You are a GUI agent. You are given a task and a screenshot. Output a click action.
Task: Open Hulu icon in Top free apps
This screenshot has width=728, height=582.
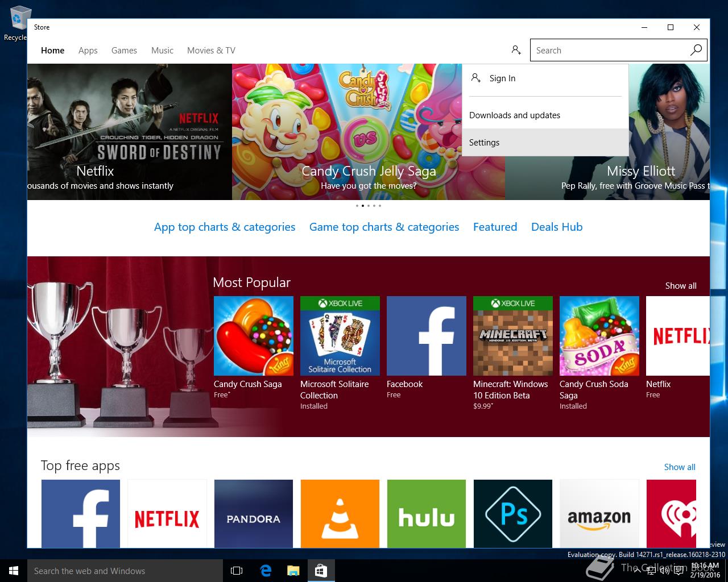pyautogui.click(x=427, y=514)
